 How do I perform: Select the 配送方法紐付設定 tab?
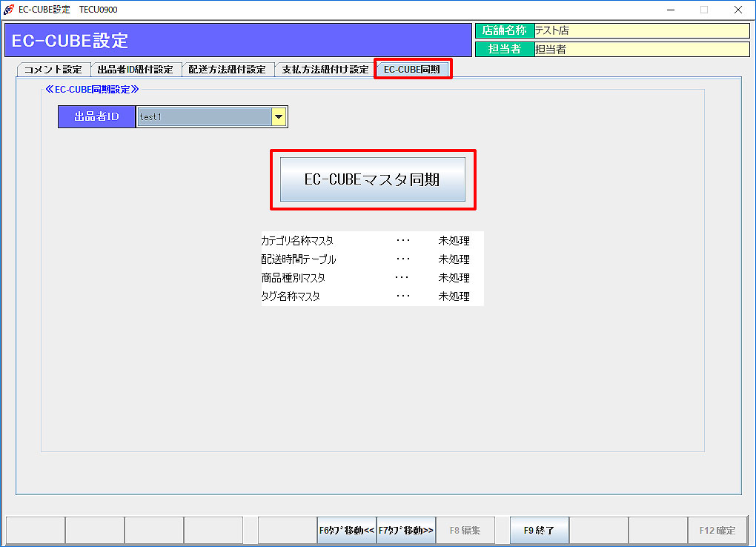point(227,70)
